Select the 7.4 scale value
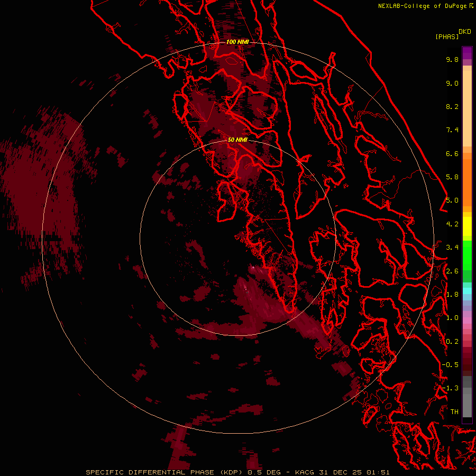Viewport: 476px width, 476px height. click(x=452, y=130)
